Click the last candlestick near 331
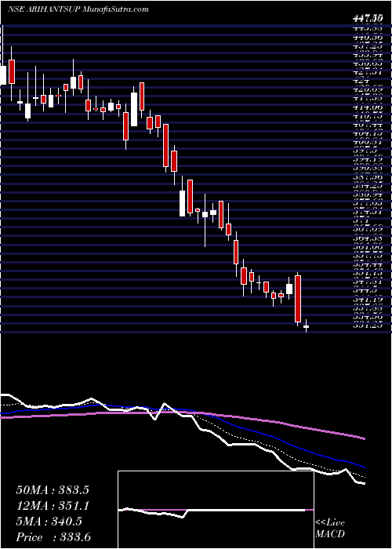Viewport: 392px width, 549px height. (x=307, y=325)
